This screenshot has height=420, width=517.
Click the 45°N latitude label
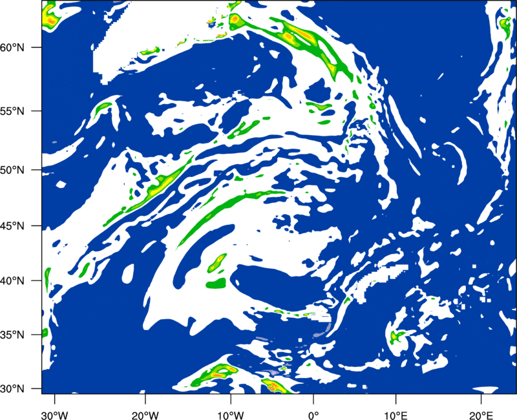coord(12,226)
